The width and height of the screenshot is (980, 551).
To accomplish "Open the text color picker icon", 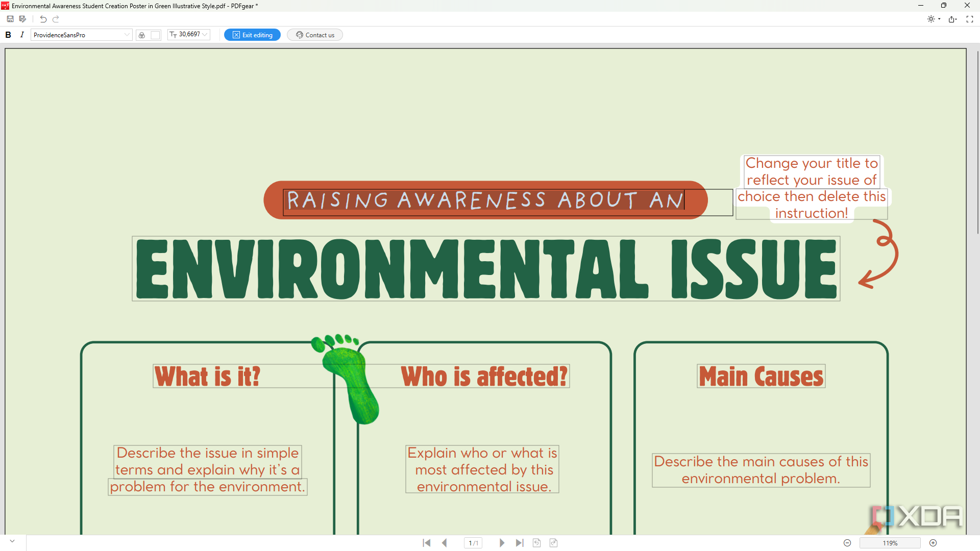I will tap(142, 35).
